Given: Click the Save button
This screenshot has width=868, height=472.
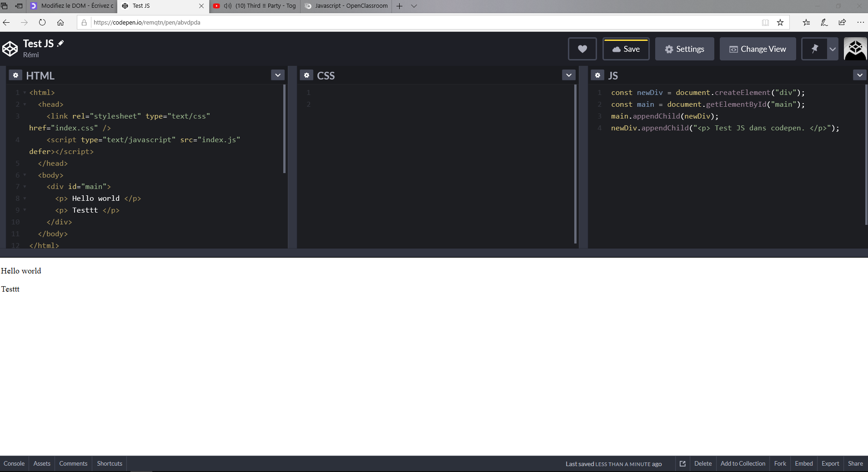Looking at the screenshot, I should pos(626,49).
